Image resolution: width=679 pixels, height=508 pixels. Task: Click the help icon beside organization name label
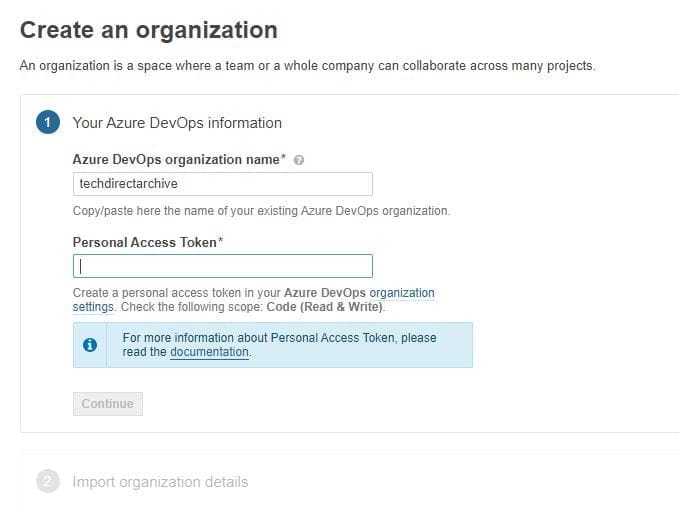click(x=300, y=160)
